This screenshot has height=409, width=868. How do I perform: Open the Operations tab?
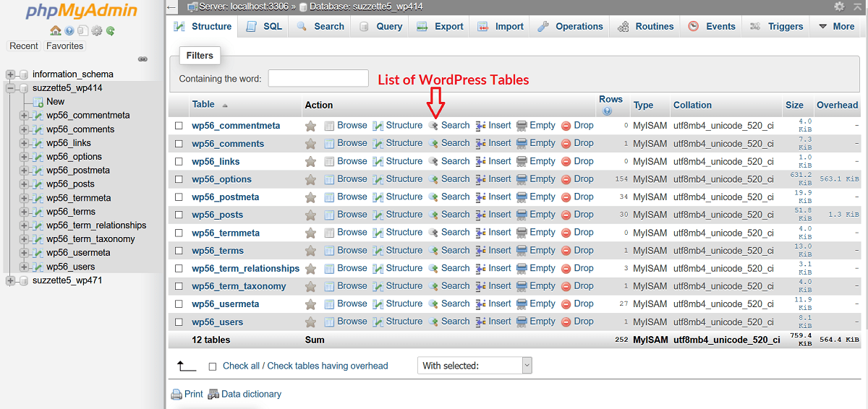tap(570, 26)
